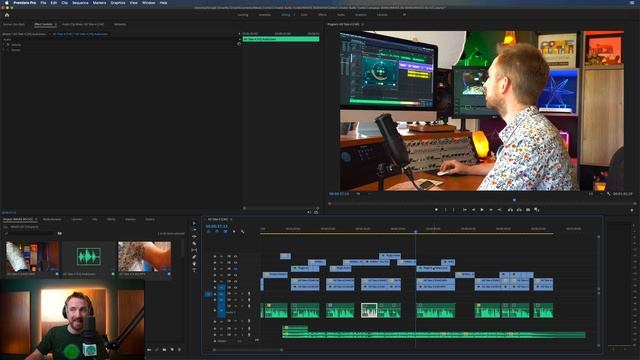The width and height of the screenshot is (640, 360).
Task: Click the Clear trash icon in the Project panel
Action: coord(180,350)
